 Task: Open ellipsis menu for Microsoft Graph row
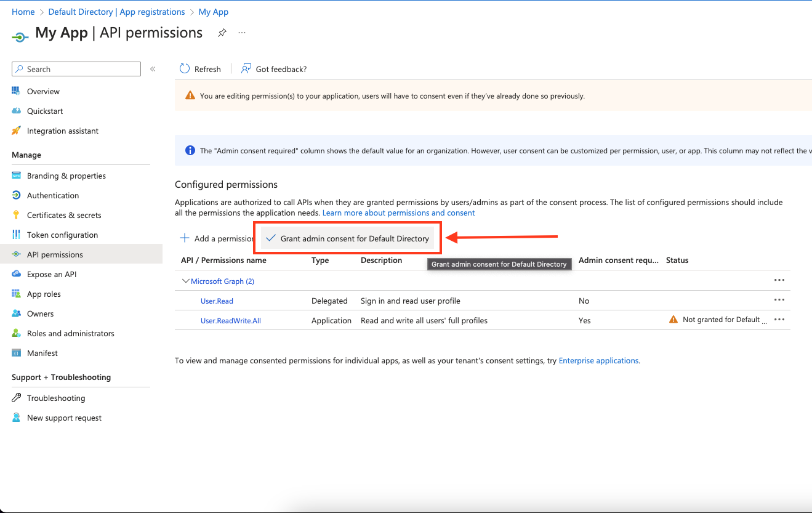pos(779,280)
